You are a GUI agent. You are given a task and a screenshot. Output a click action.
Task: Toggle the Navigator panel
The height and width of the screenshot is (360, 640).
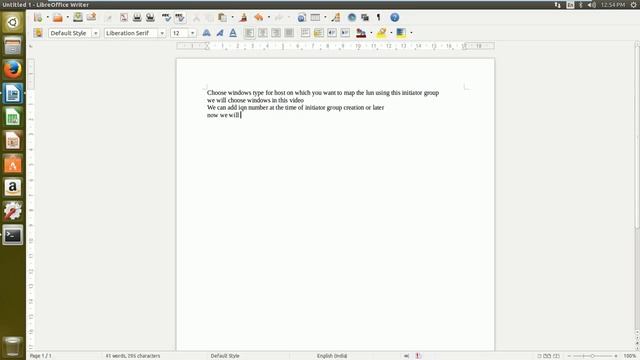click(352, 18)
